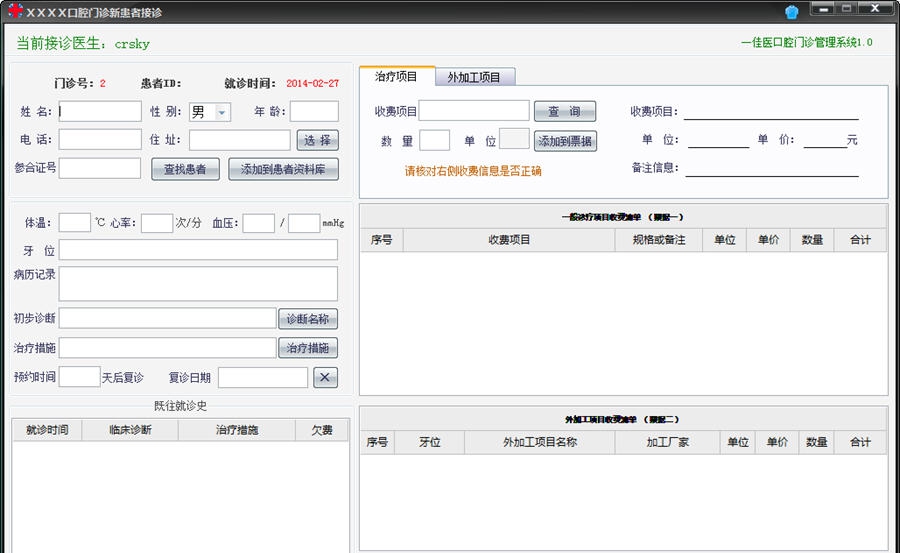Click the 规格或备注 column header

(659, 240)
